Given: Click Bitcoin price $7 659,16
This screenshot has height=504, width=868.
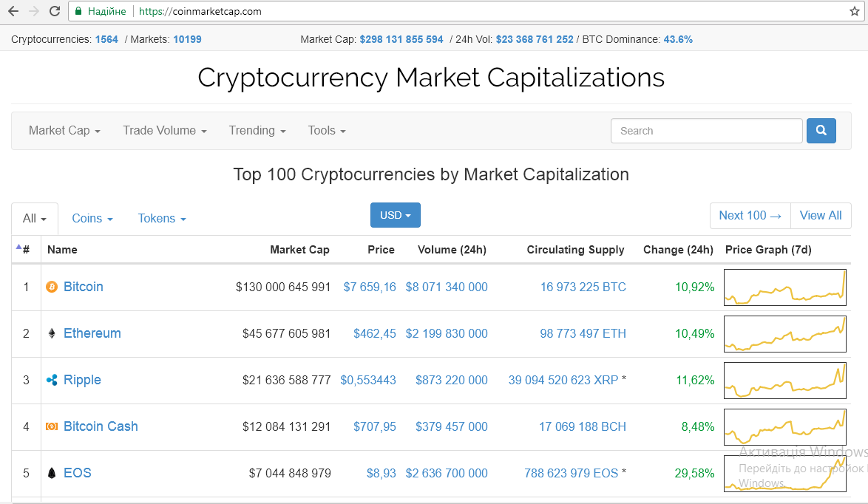Looking at the screenshot, I should (370, 287).
